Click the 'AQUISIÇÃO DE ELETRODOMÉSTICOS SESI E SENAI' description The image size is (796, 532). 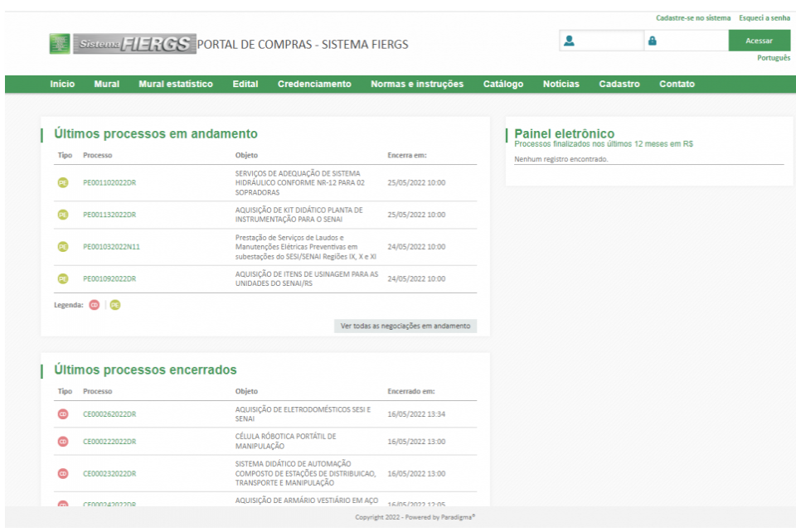pyautogui.click(x=303, y=414)
